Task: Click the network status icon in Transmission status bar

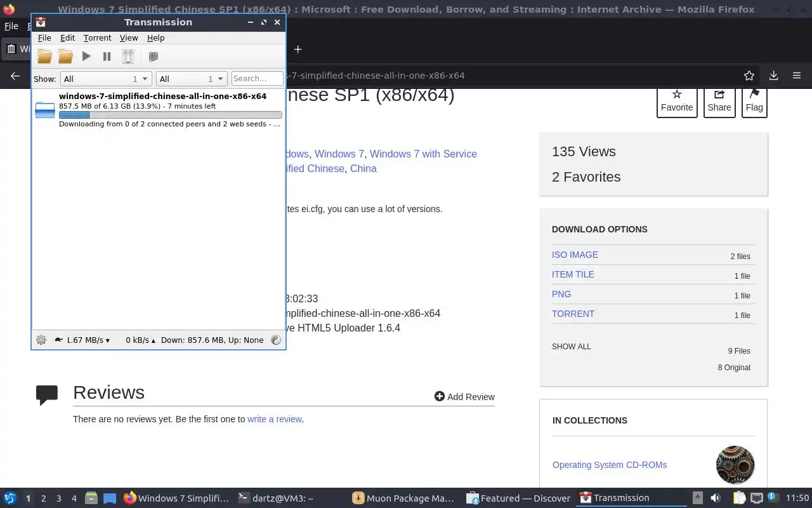Action: tap(276, 340)
